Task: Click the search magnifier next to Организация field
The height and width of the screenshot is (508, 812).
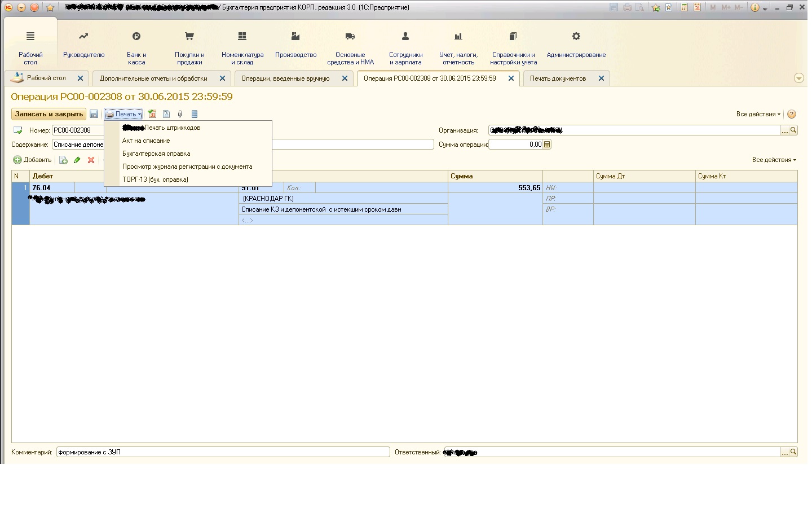Action: click(793, 130)
